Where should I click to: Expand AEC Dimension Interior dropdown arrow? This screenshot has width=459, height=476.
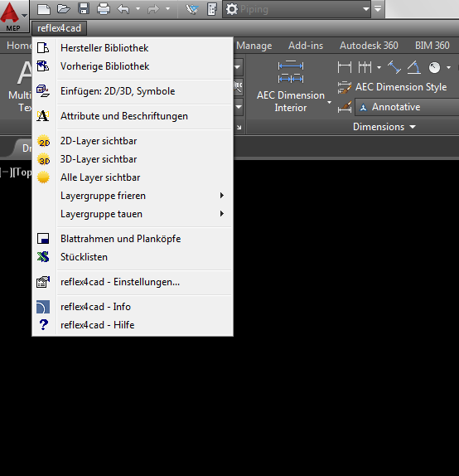pyautogui.click(x=329, y=102)
